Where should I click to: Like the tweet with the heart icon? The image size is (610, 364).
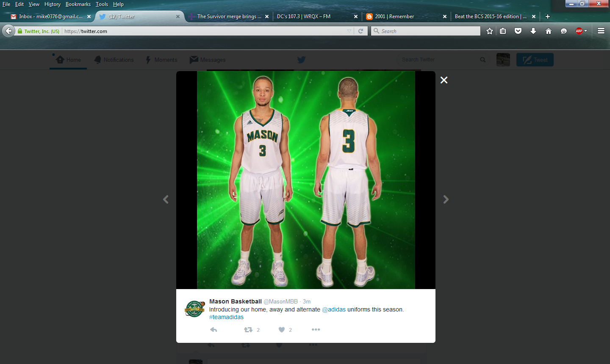tap(281, 330)
